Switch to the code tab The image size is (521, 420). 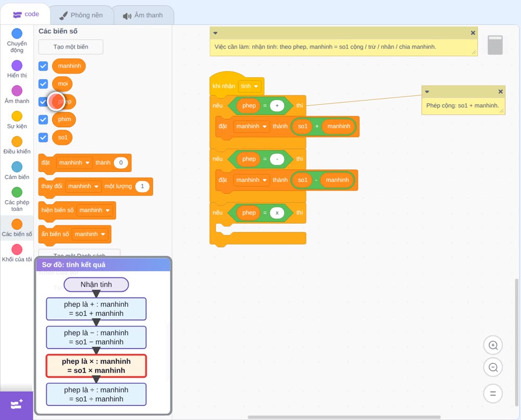pos(26,14)
